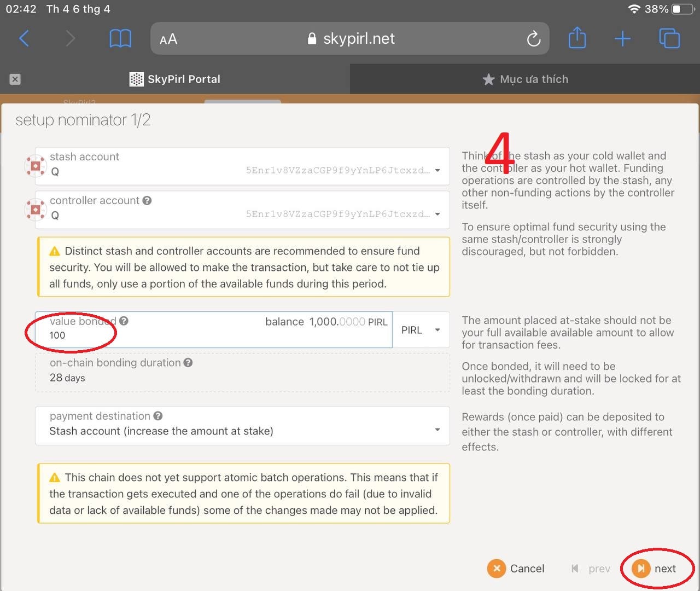This screenshot has width=700, height=591.
Task: Click the value bonded input field
Action: point(213,335)
